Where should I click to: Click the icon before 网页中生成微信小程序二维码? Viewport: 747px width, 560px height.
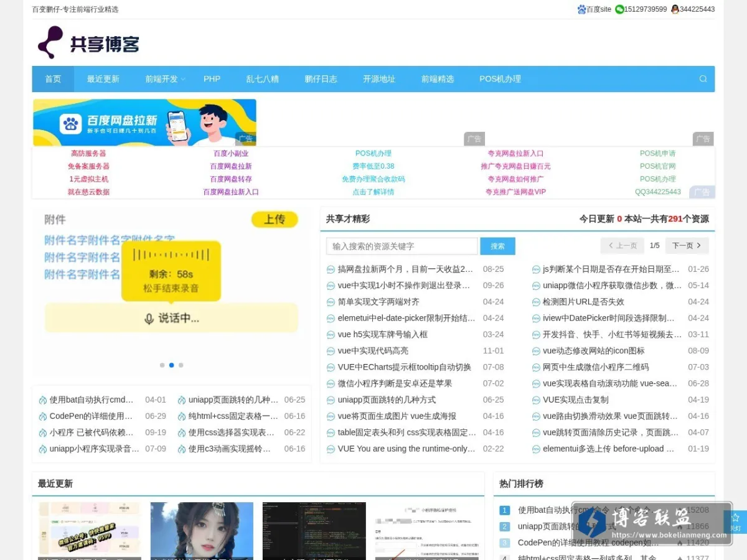click(536, 367)
